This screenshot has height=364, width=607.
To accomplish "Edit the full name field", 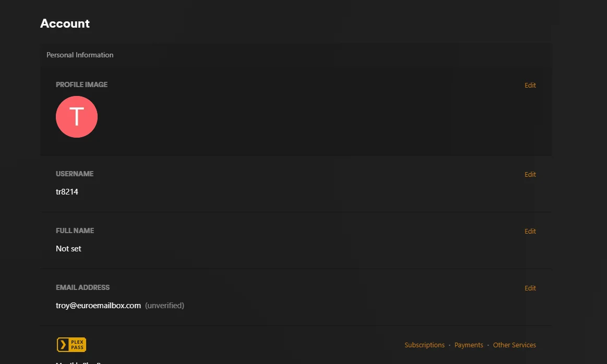I will [x=530, y=232].
